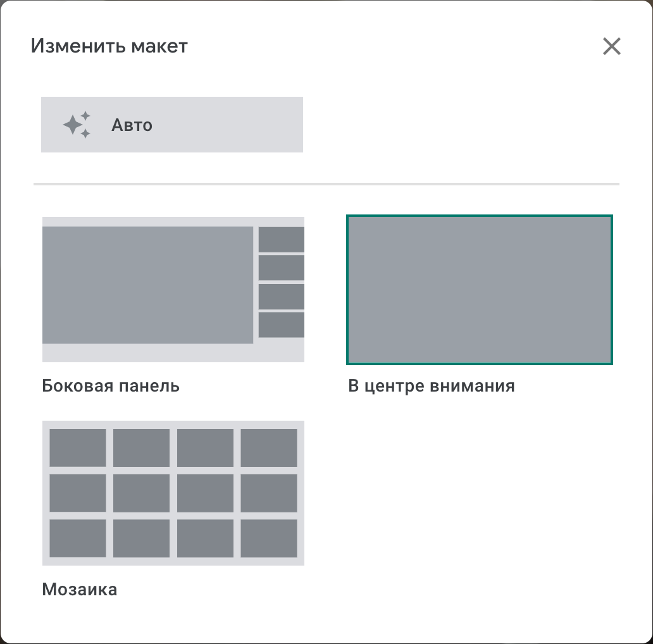Image resolution: width=653 pixels, height=644 pixels.
Task: Click the "В центре внимания" caption text
Action: click(x=431, y=386)
